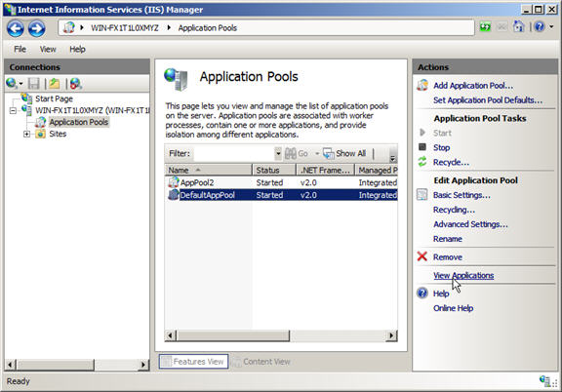Open Set Application Pool Defaults link
The image size is (562, 392).
488,100
